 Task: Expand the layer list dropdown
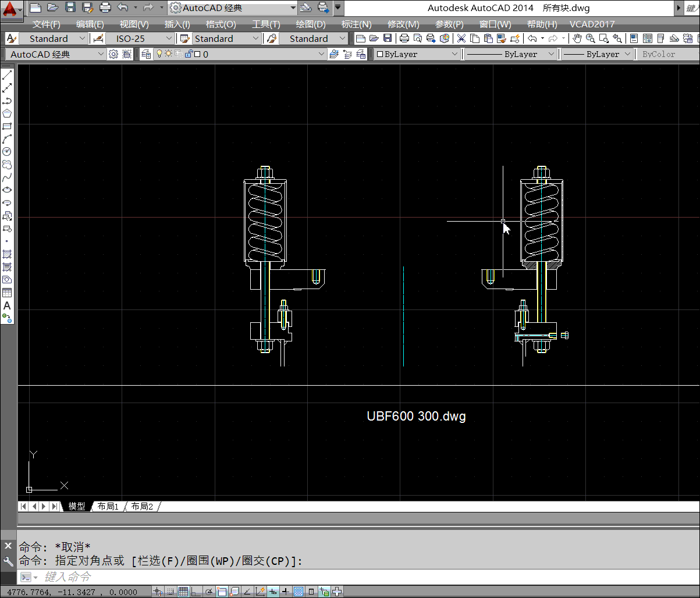point(322,54)
